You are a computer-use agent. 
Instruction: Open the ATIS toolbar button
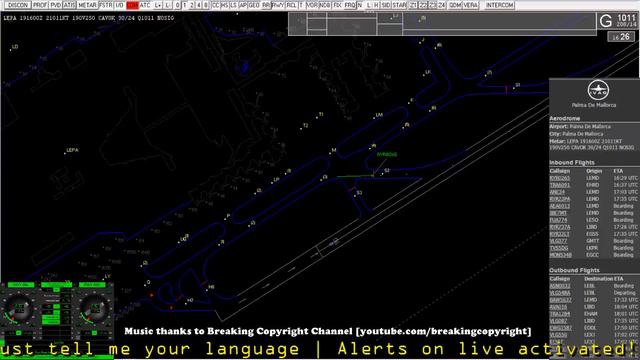(x=69, y=5)
